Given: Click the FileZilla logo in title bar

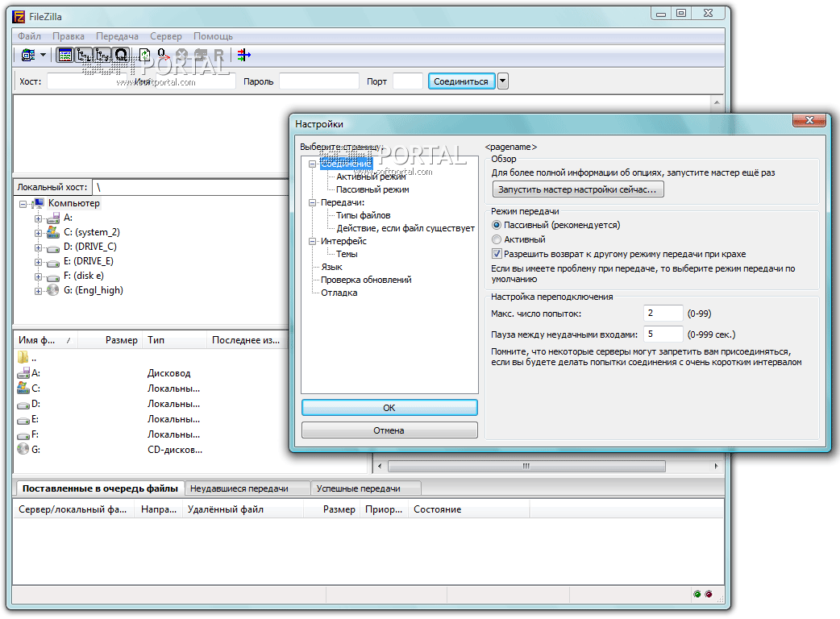Looking at the screenshot, I should pos(19,17).
